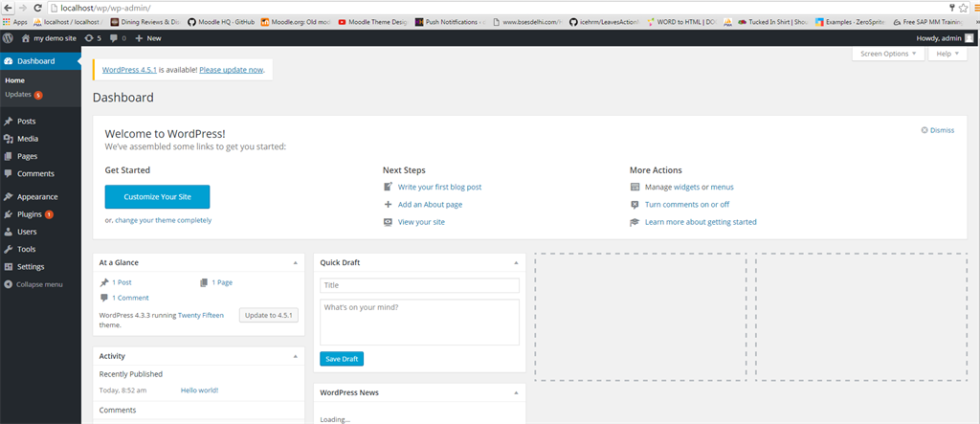
Task: Open Push Notifications bookmark
Action: [450, 22]
